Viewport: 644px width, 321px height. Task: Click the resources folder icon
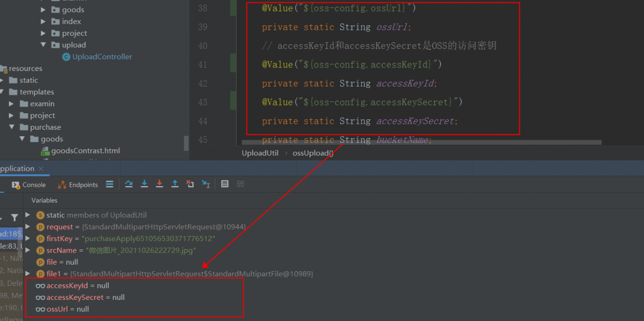point(4,68)
